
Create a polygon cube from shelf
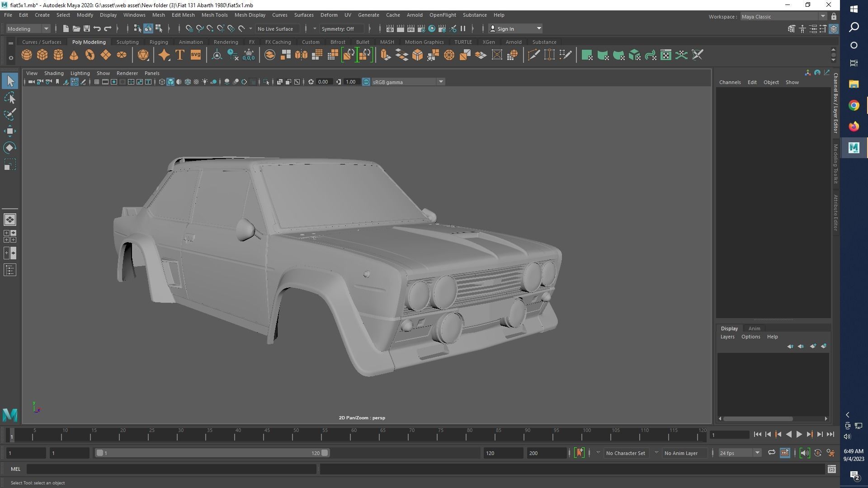[42, 55]
